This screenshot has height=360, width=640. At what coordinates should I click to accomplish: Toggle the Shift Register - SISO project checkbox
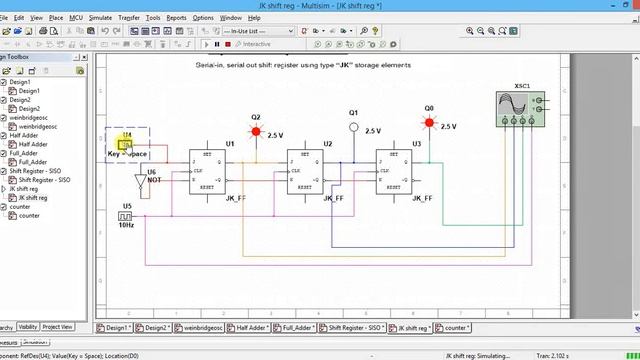[x=4, y=171]
